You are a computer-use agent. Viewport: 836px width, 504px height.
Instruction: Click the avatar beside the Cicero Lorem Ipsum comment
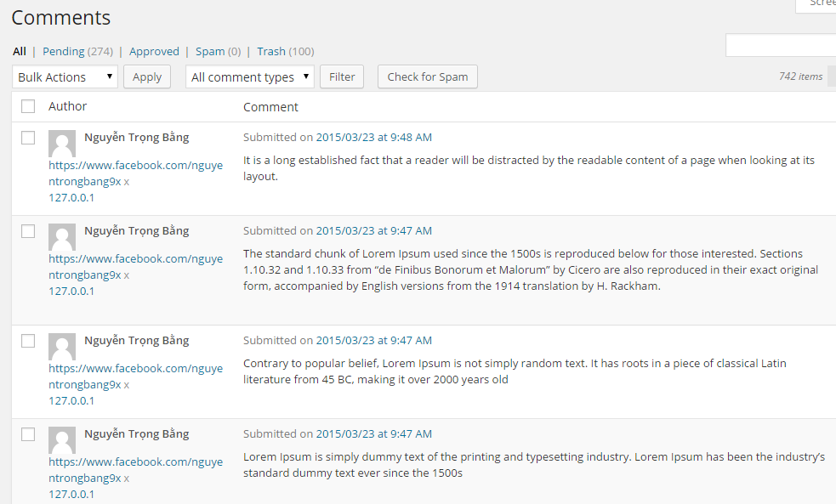pos(62,237)
